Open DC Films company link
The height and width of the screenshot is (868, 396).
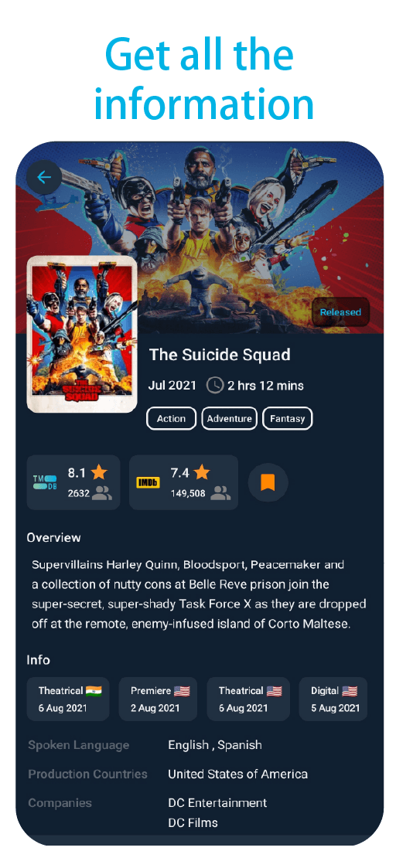click(193, 822)
